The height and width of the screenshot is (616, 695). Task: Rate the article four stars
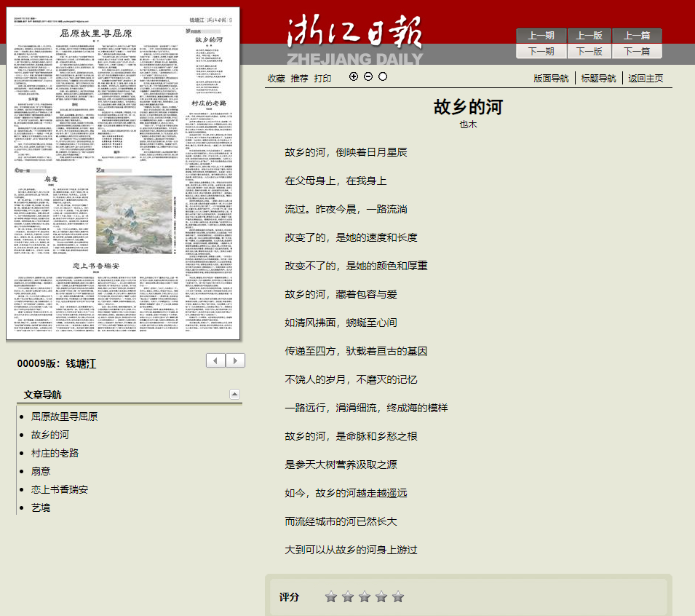click(381, 596)
